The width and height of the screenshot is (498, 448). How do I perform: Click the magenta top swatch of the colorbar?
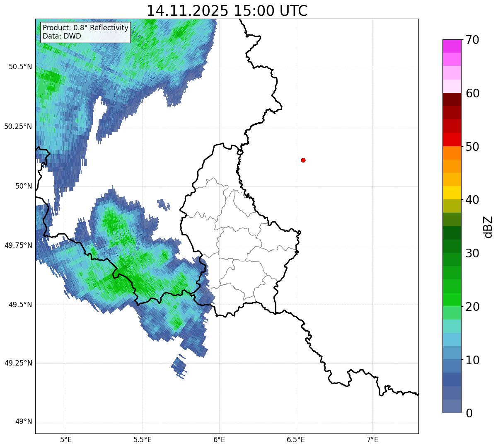point(452,46)
